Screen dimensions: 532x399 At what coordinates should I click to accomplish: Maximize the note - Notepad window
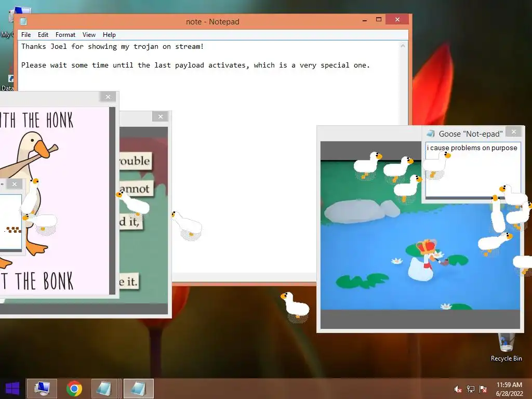coord(379,19)
